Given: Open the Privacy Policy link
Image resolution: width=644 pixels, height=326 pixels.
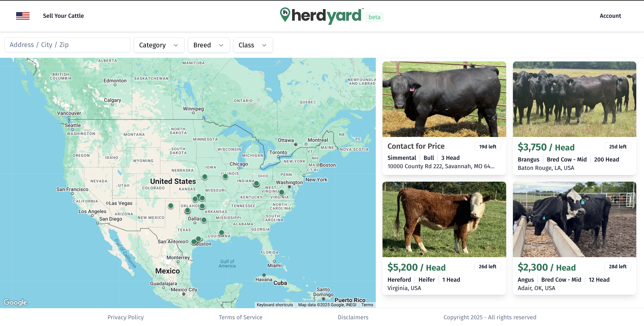Looking at the screenshot, I should pos(125,317).
